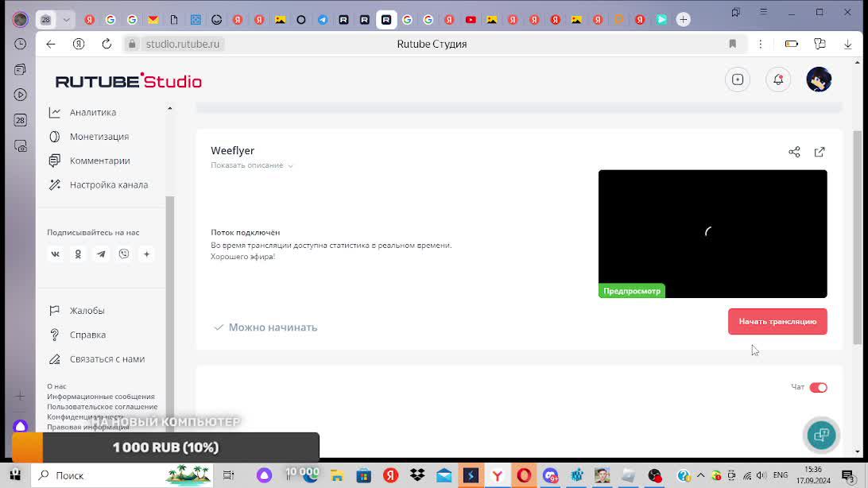Open the Windows Start menu
This screenshot has height=488, width=868.
15,475
